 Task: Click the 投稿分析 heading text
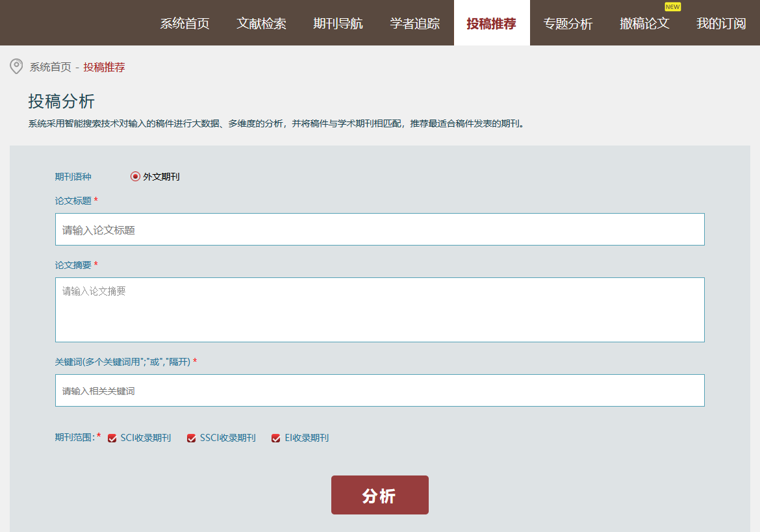click(x=62, y=101)
